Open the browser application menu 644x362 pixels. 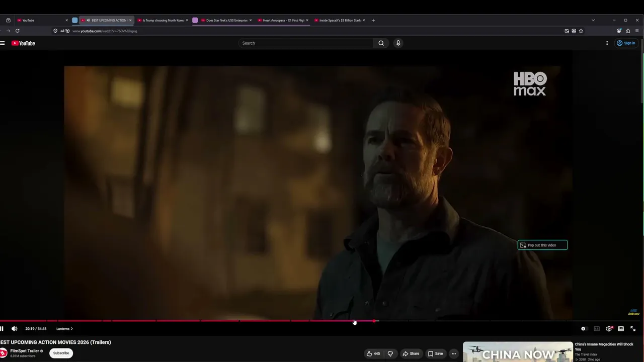637,31
